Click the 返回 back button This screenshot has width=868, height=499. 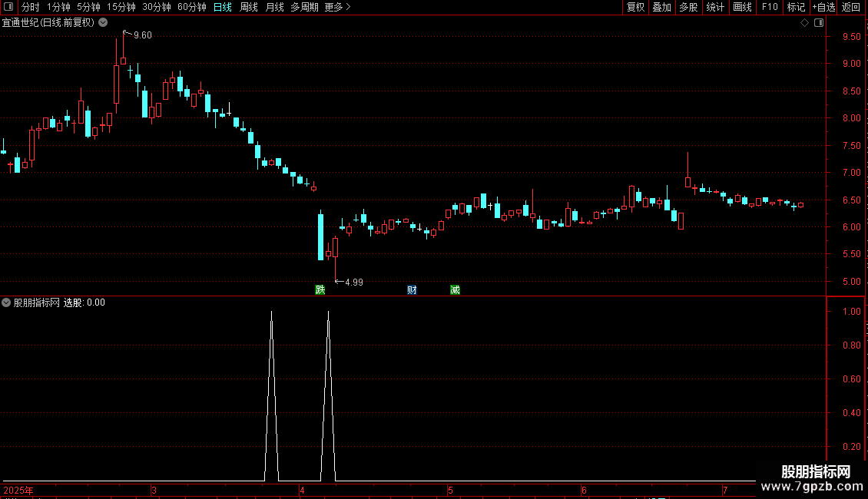tap(851, 7)
